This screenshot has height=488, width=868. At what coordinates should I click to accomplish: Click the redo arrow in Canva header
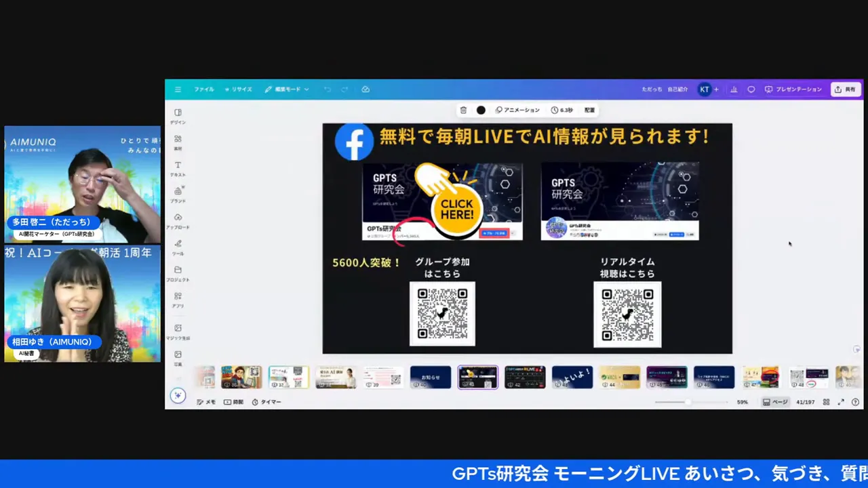344,89
